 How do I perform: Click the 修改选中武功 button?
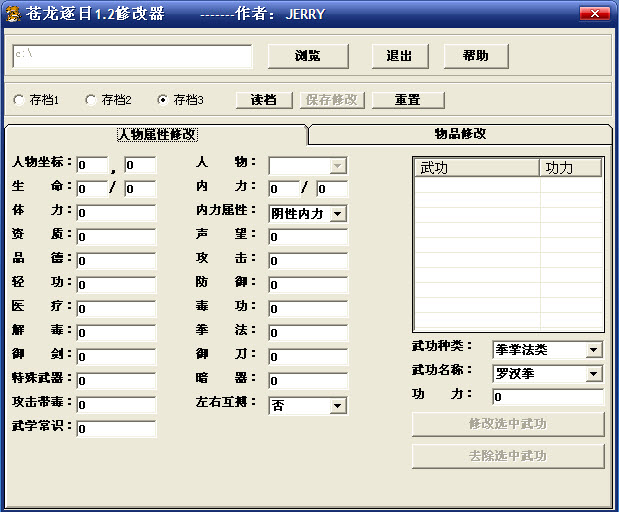(508, 424)
